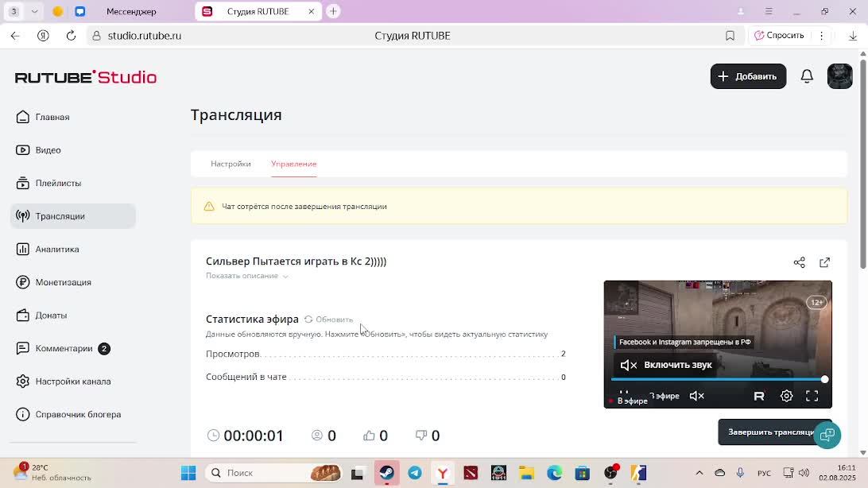Screen dimensions: 868x488
Task: Enter fullscreen in the player
Action: click(812, 396)
